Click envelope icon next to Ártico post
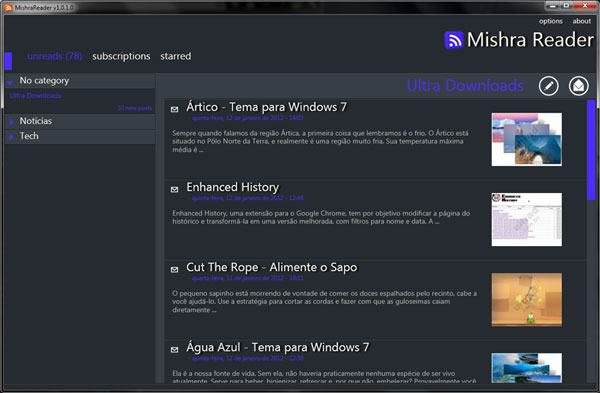This screenshot has height=393, width=600. click(174, 109)
